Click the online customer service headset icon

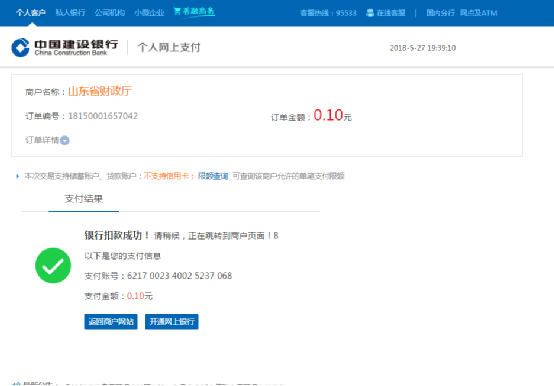point(370,13)
